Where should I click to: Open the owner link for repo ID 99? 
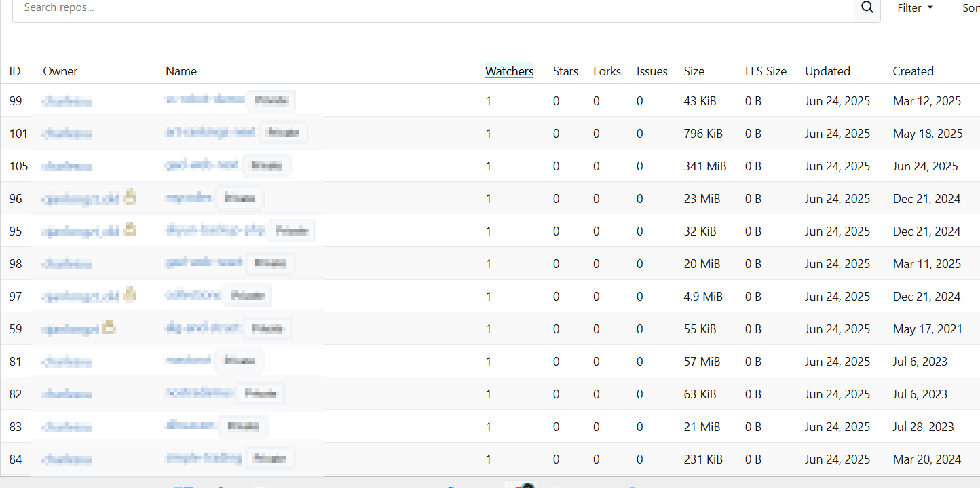click(67, 102)
